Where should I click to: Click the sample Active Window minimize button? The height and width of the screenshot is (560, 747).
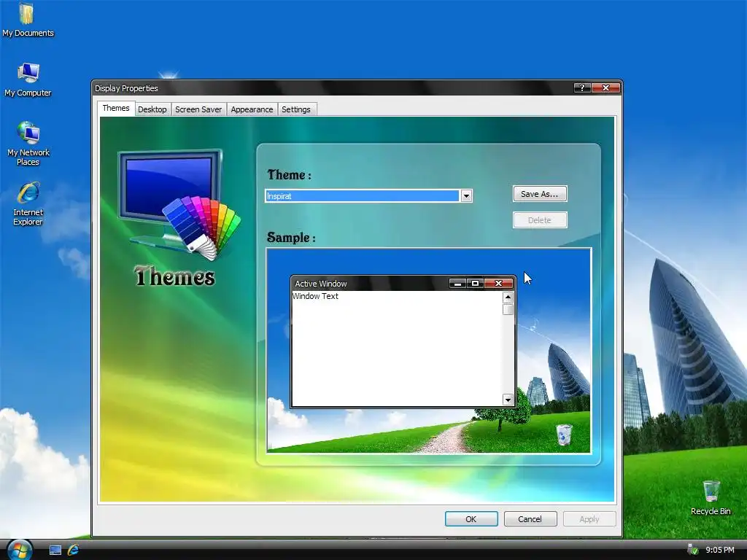pos(457,284)
